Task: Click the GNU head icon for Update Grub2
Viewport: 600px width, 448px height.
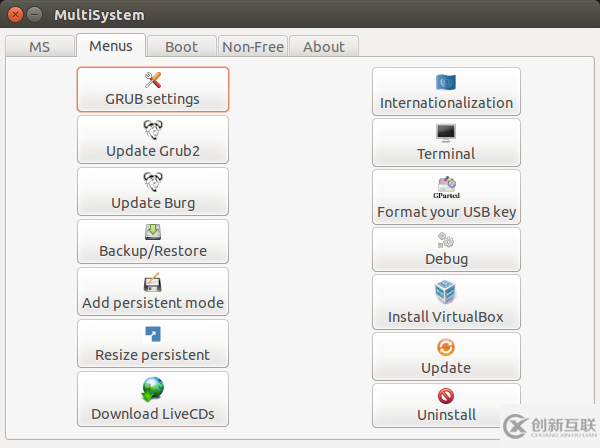Action: [153, 130]
